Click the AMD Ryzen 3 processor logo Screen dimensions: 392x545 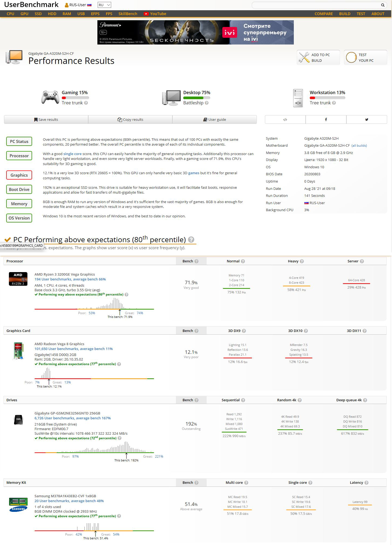18,279
